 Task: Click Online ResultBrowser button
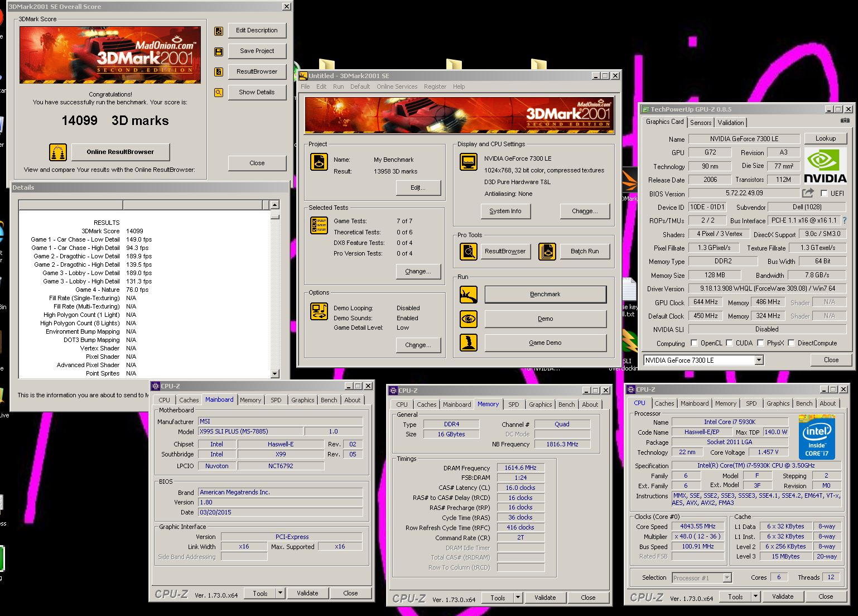pos(120,152)
